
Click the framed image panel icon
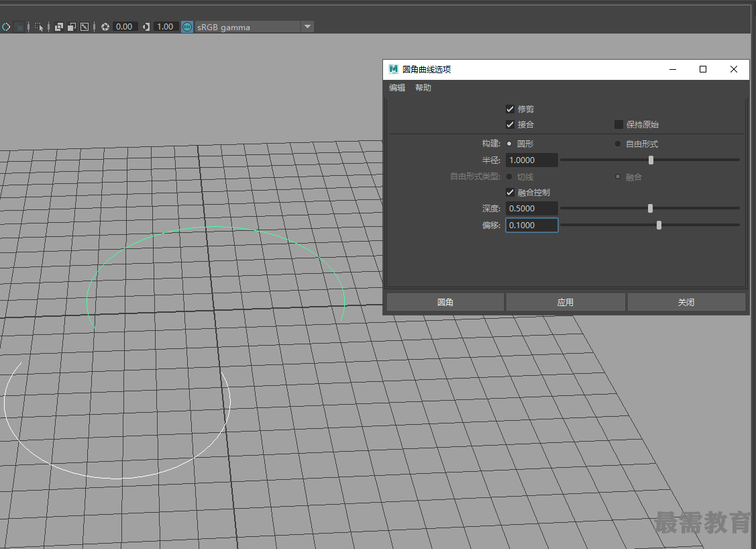(85, 27)
